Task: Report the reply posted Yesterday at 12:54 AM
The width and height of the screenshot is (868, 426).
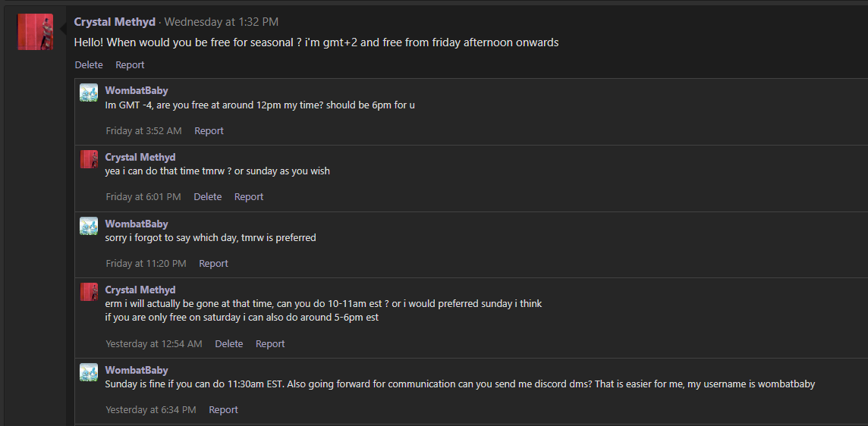Action: point(270,344)
